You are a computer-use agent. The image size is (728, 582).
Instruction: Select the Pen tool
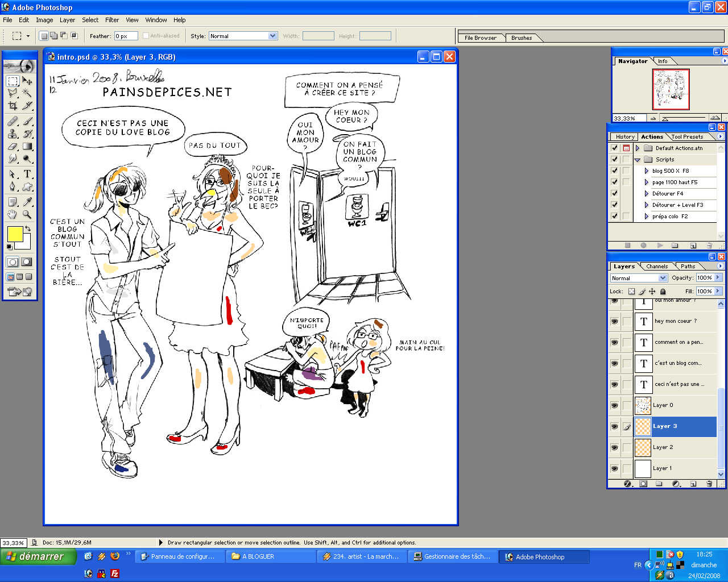click(13, 186)
